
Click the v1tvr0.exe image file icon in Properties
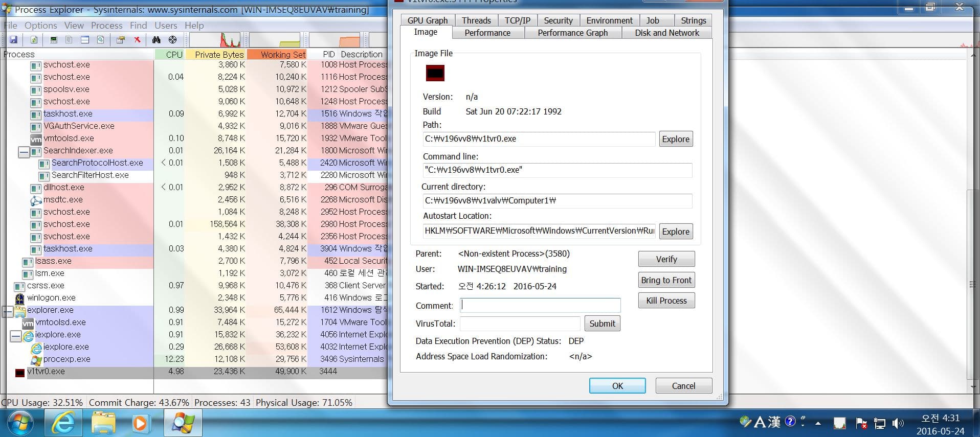(x=435, y=73)
